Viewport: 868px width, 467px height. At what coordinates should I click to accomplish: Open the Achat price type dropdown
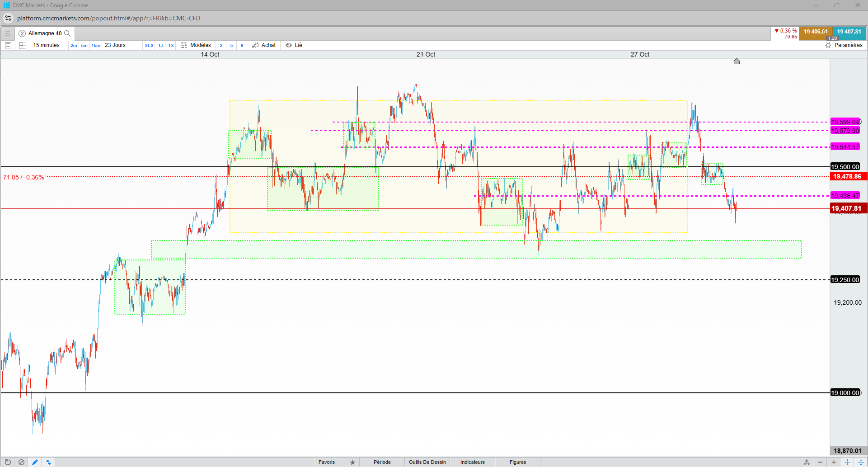tap(264, 45)
